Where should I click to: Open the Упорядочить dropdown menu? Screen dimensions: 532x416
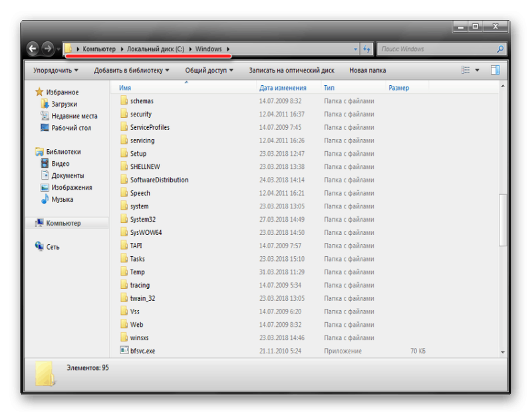tap(55, 70)
